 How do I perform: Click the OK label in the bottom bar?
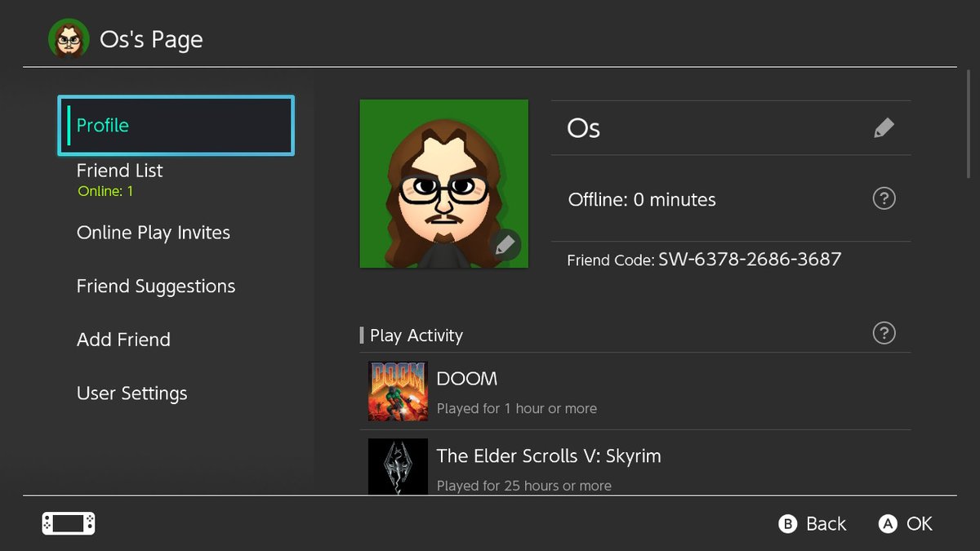920,524
